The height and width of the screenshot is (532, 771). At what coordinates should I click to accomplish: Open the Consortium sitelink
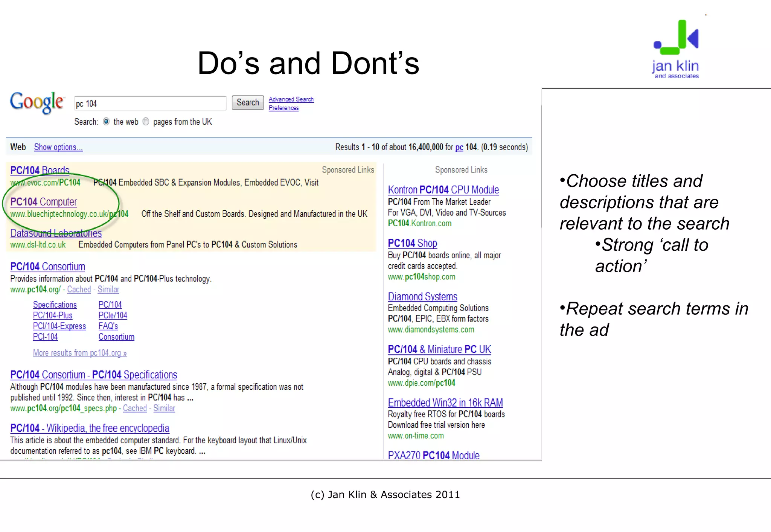point(117,337)
